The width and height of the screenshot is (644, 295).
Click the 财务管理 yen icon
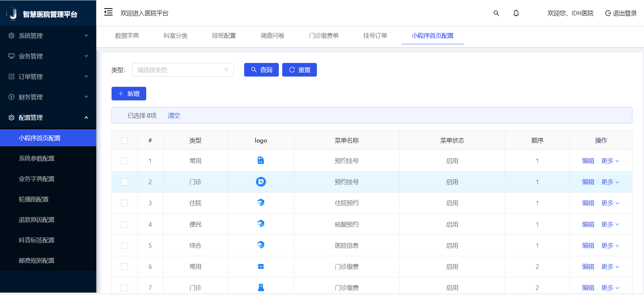coord(12,97)
